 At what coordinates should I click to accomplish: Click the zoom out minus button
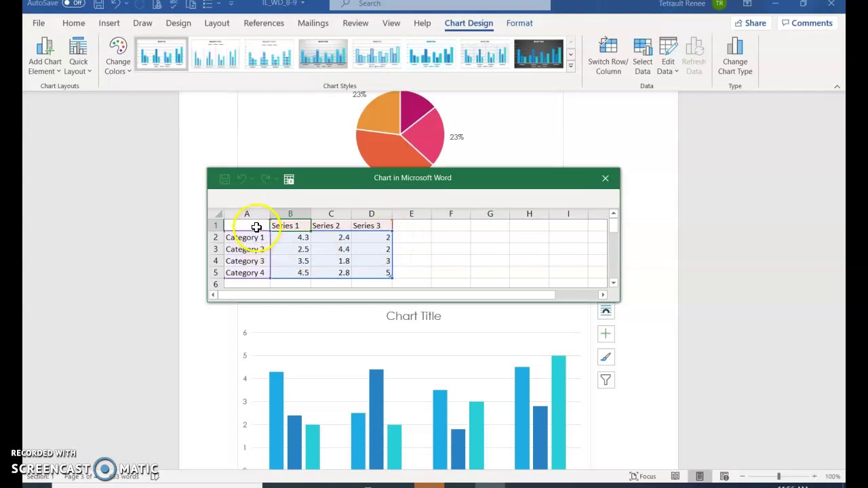point(743,476)
